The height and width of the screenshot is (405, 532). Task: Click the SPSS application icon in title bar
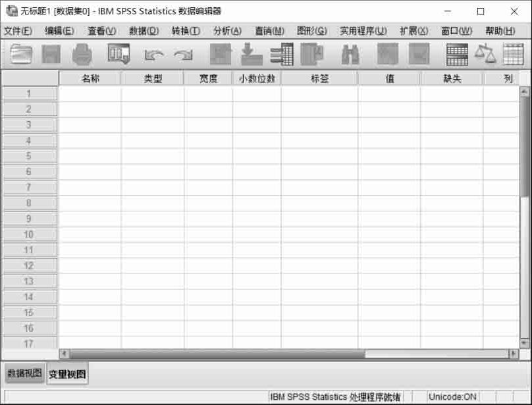pyautogui.click(x=12, y=11)
